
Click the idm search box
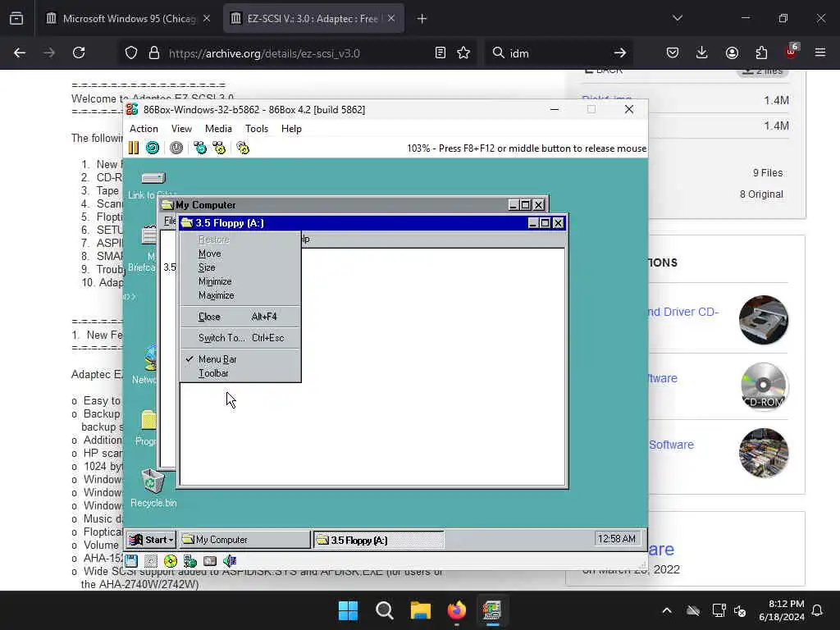click(x=557, y=53)
